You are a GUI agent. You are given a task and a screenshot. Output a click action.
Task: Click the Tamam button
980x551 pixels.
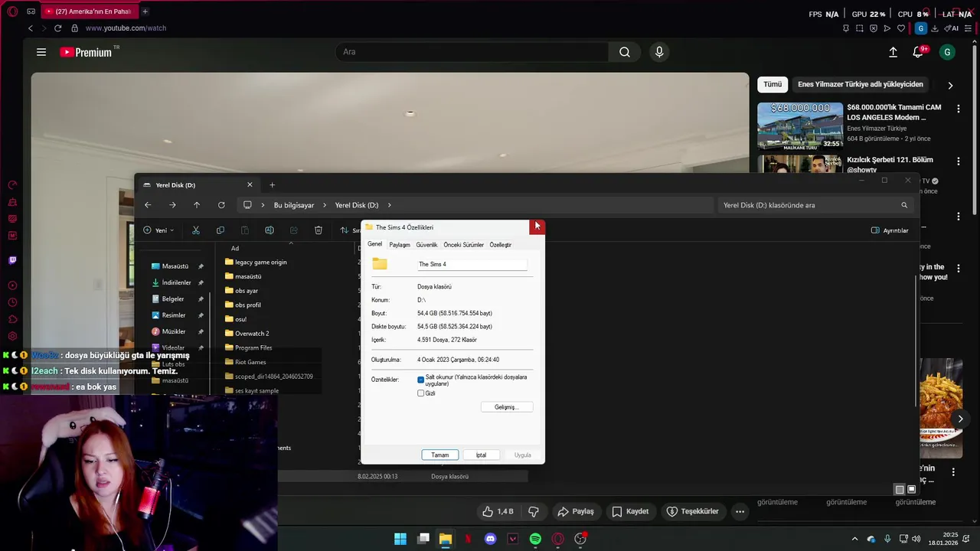pyautogui.click(x=440, y=455)
